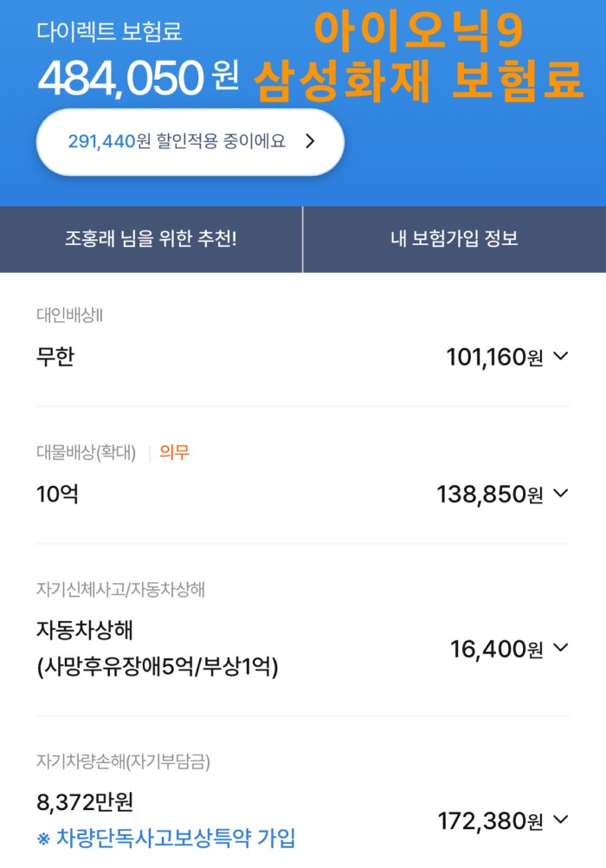Open the discount banner rounded button
606x868 pixels.
coord(190,142)
